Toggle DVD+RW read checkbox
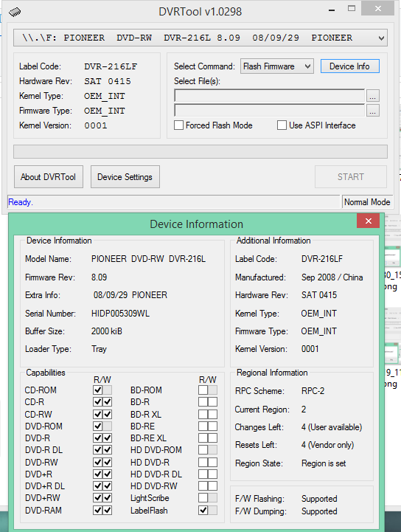The image size is (401, 532). [97, 498]
